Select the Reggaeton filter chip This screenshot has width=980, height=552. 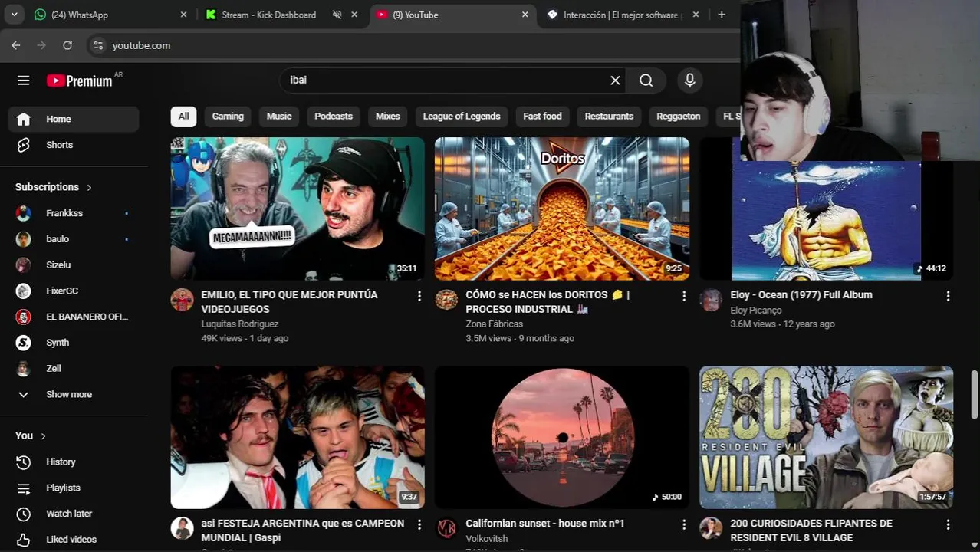click(x=679, y=116)
